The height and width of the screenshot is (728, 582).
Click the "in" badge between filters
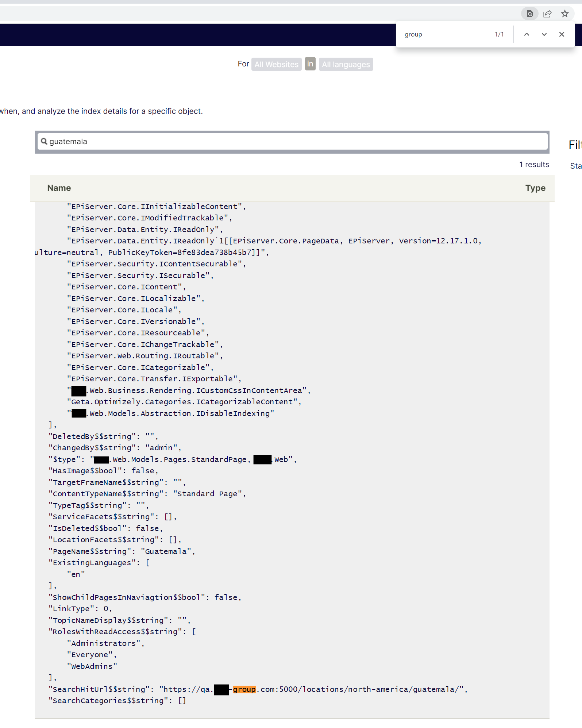[x=310, y=64]
